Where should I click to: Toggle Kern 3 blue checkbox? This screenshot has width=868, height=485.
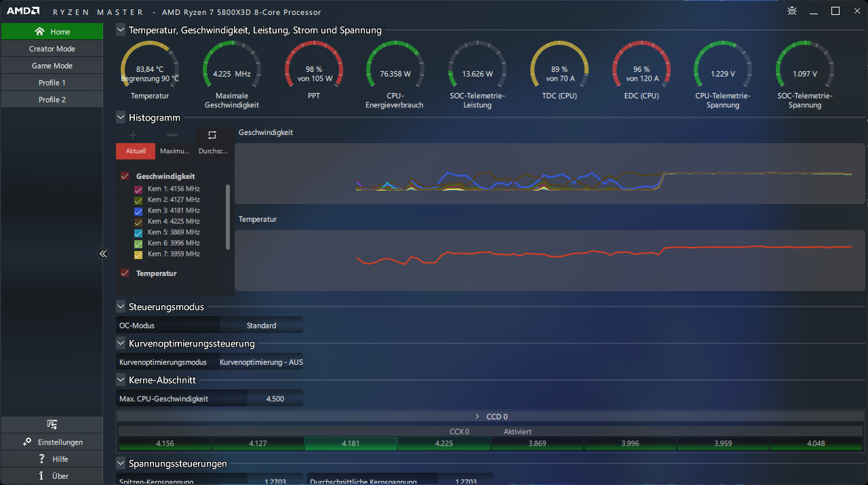click(138, 211)
